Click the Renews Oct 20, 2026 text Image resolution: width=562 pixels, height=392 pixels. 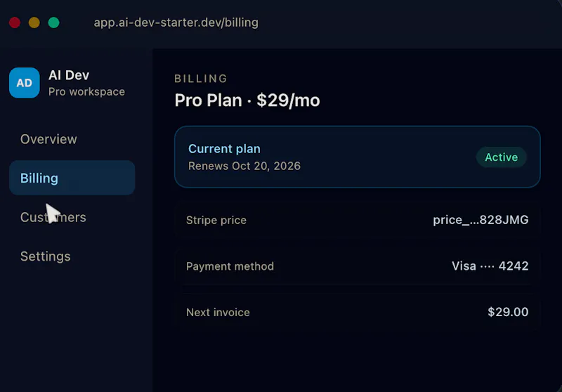(x=244, y=166)
